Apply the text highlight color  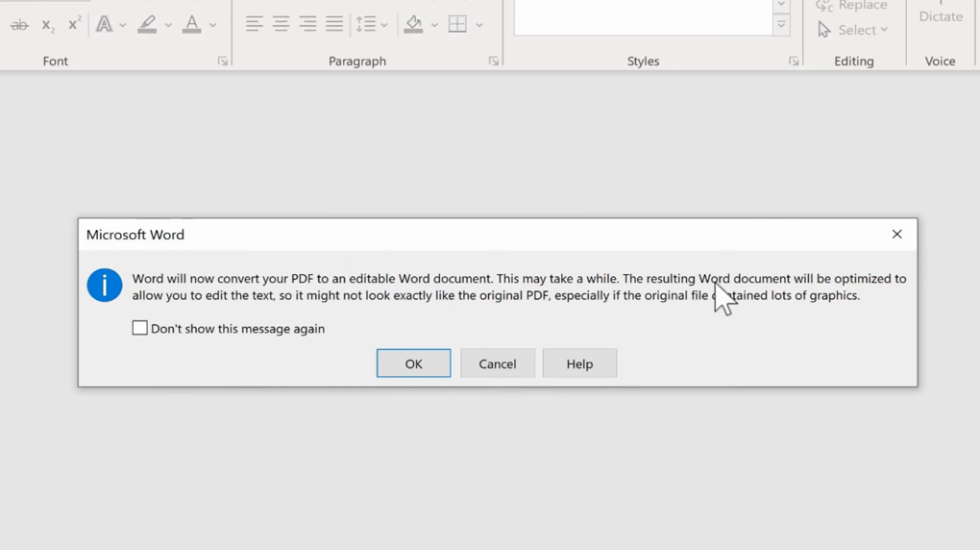147,25
